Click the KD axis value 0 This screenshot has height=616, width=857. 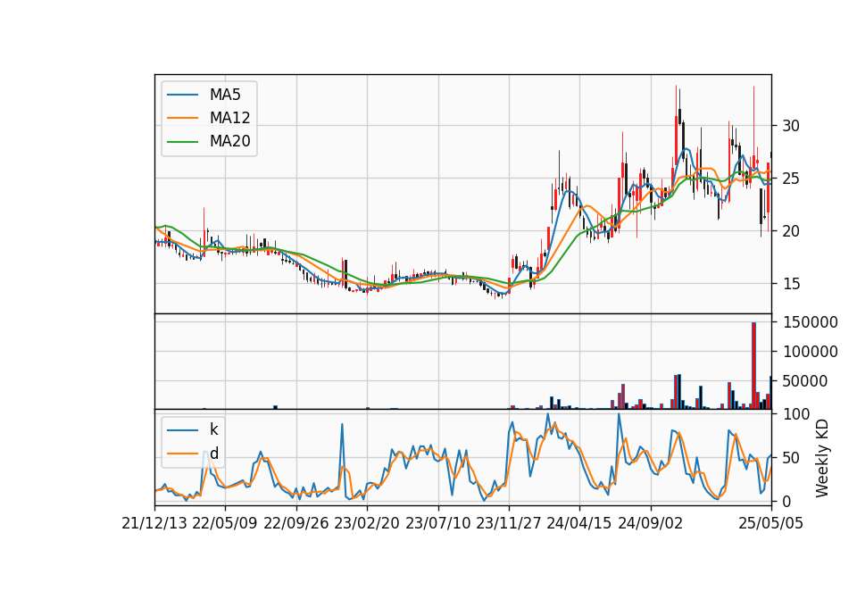click(786, 501)
